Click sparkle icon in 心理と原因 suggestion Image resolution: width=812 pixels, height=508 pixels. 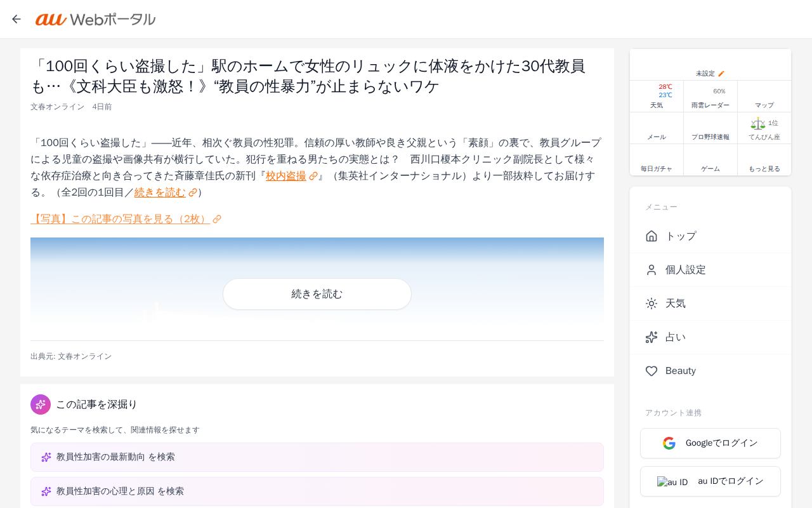point(46,491)
